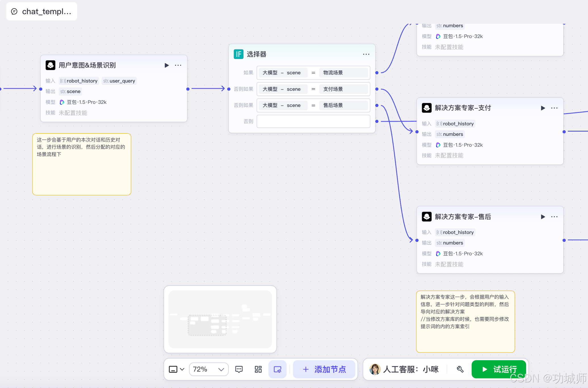Click the input port of 解决方案专家-支付
Viewport: 588px width, 388px height.
pos(417,132)
